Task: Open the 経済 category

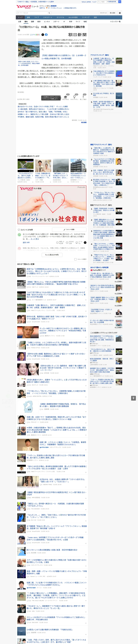Action: [x=39, y=21]
